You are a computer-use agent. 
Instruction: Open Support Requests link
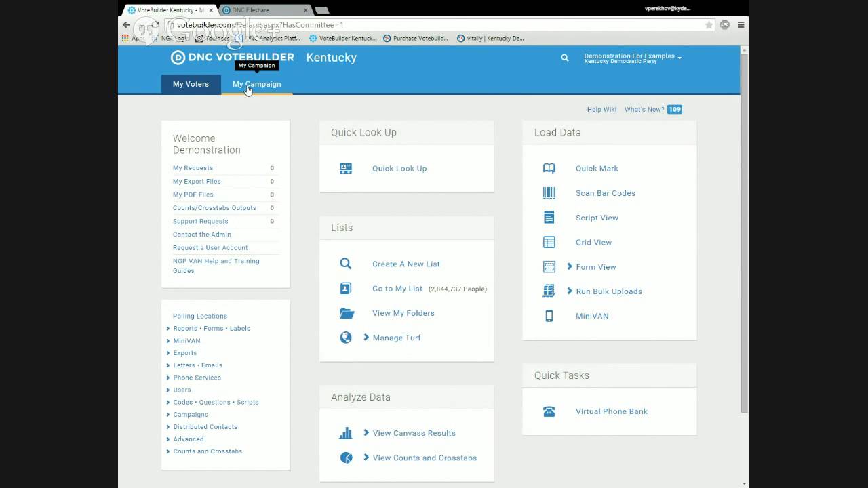(x=200, y=221)
